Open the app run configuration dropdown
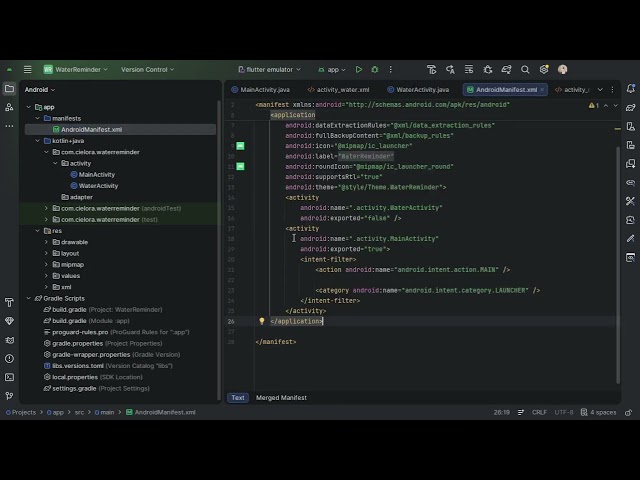 tap(331, 69)
